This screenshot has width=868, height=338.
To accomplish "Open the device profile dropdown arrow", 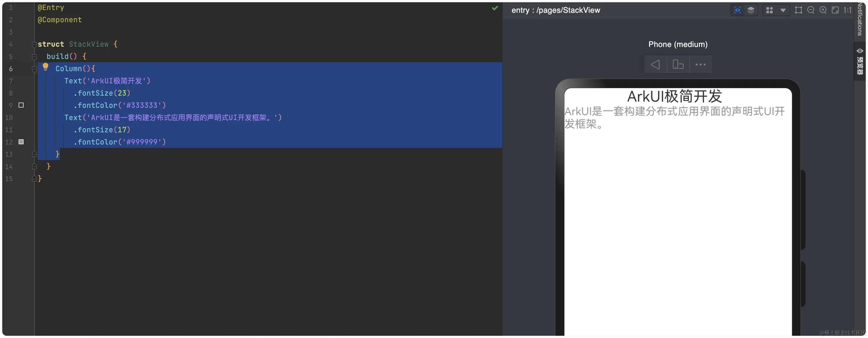I will click(x=783, y=10).
